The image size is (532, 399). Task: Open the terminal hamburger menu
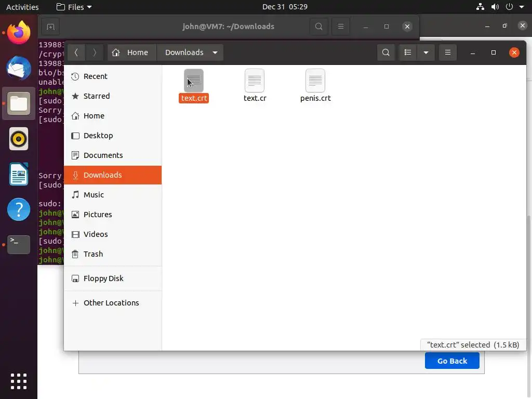341,26
